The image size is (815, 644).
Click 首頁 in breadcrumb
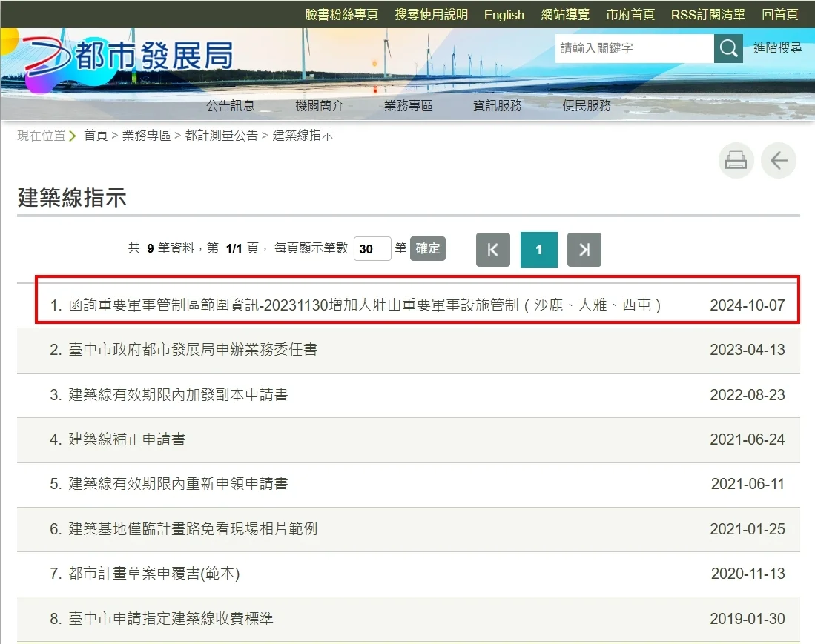96,136
